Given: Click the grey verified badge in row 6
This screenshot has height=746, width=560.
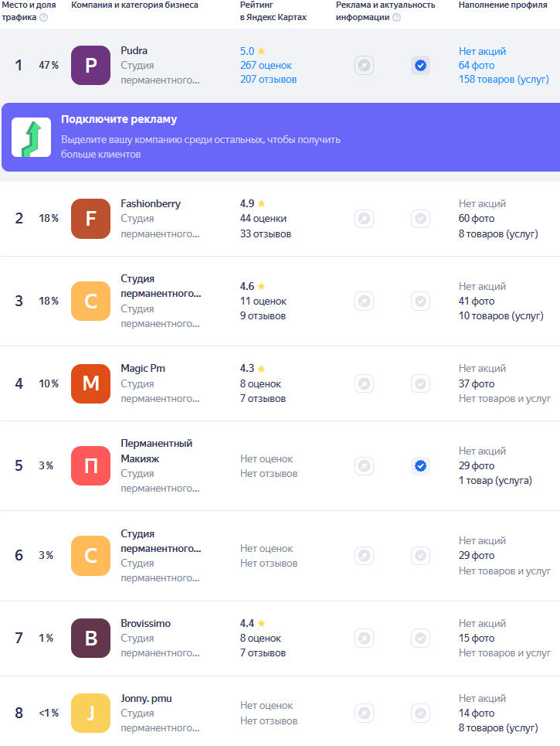Looking at the screenshot, I should (x=421, y=556).
